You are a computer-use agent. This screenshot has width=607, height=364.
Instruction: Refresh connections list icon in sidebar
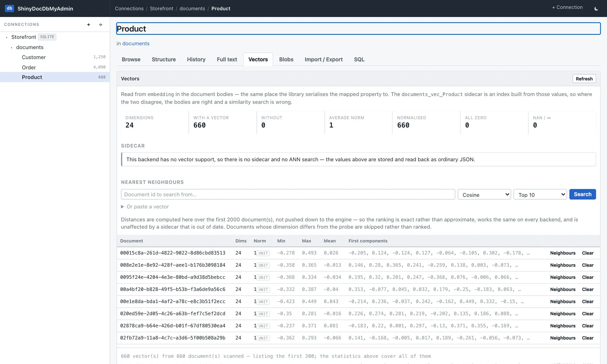(x=101, y=25)
